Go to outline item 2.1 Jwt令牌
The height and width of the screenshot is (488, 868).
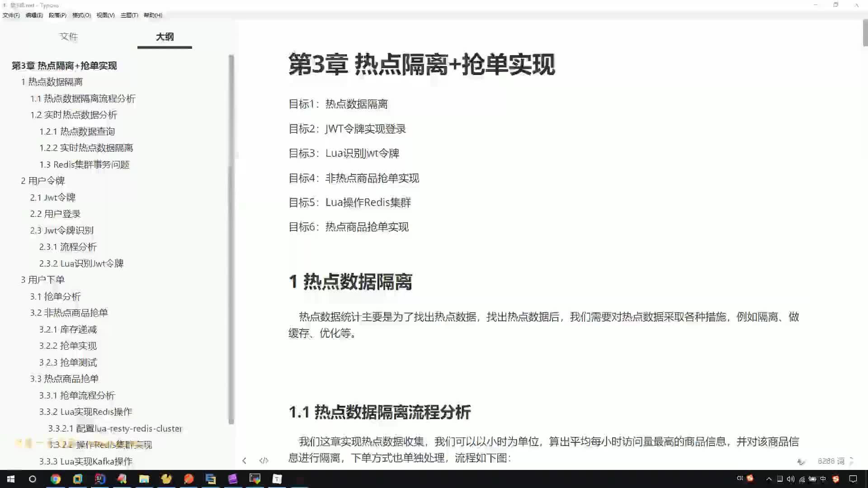[x=53, y=197]
